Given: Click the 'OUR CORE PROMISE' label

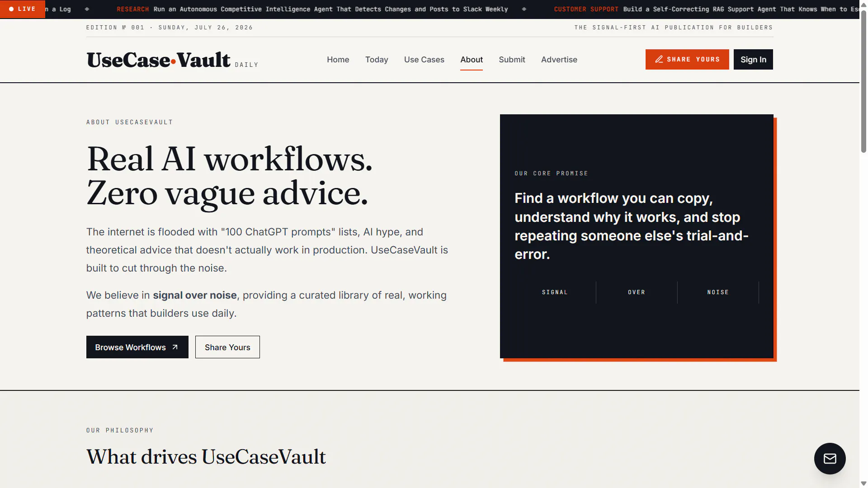Looking at the screenshot, I should point(551,174).
